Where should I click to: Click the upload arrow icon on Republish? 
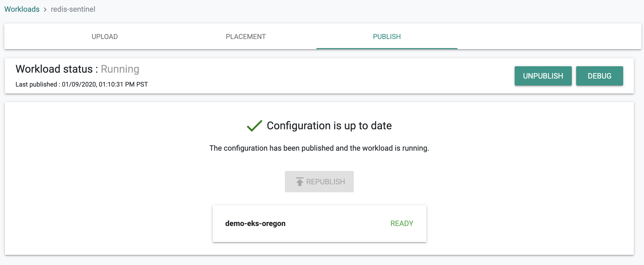(300, 182)
